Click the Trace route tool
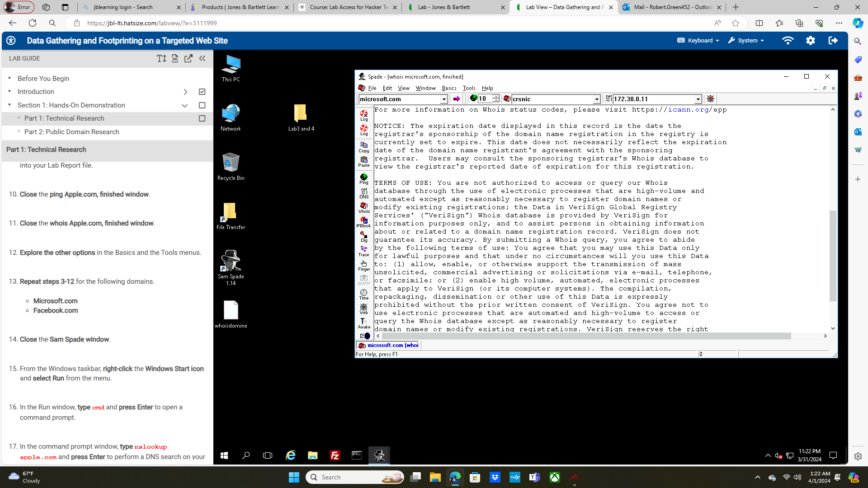868x488 pixels. tap(363, 251)
